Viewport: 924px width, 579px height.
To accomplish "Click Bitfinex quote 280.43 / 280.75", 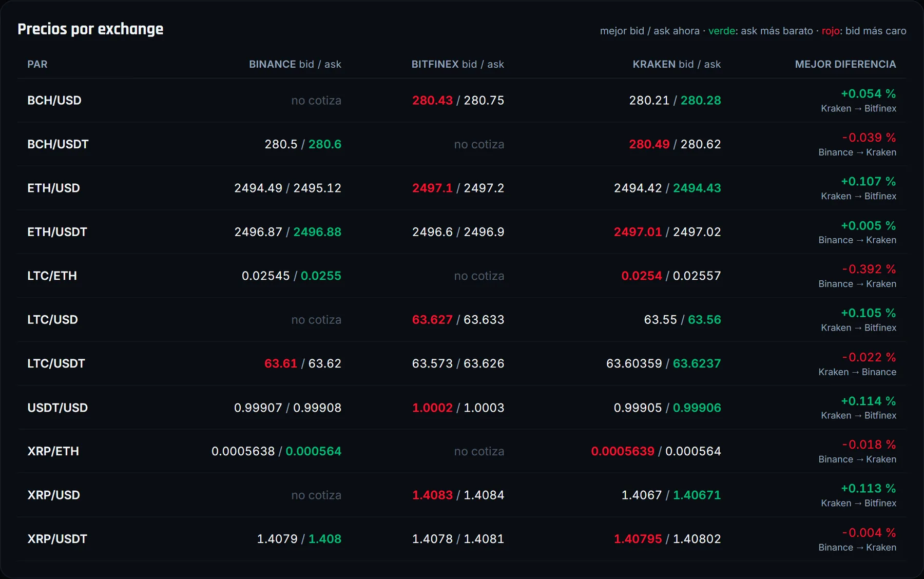I will 458,100.
